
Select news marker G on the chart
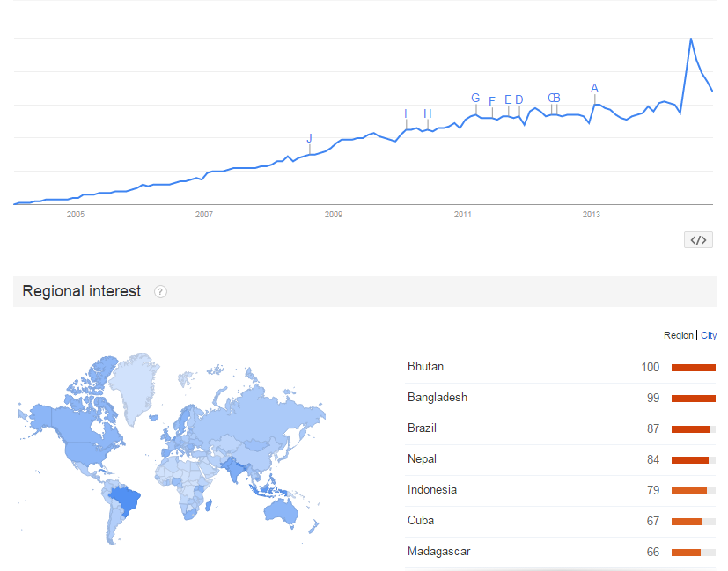[475, 98]
